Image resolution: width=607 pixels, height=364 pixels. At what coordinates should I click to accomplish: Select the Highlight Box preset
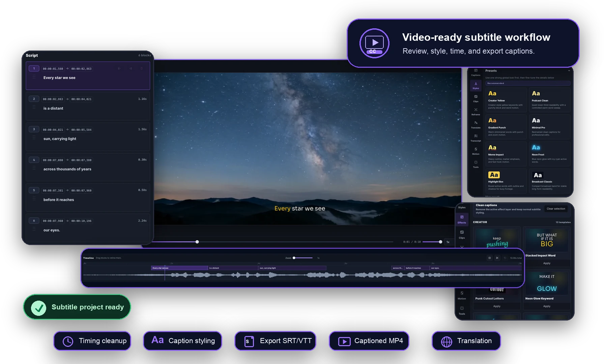(x=505, y=181)
